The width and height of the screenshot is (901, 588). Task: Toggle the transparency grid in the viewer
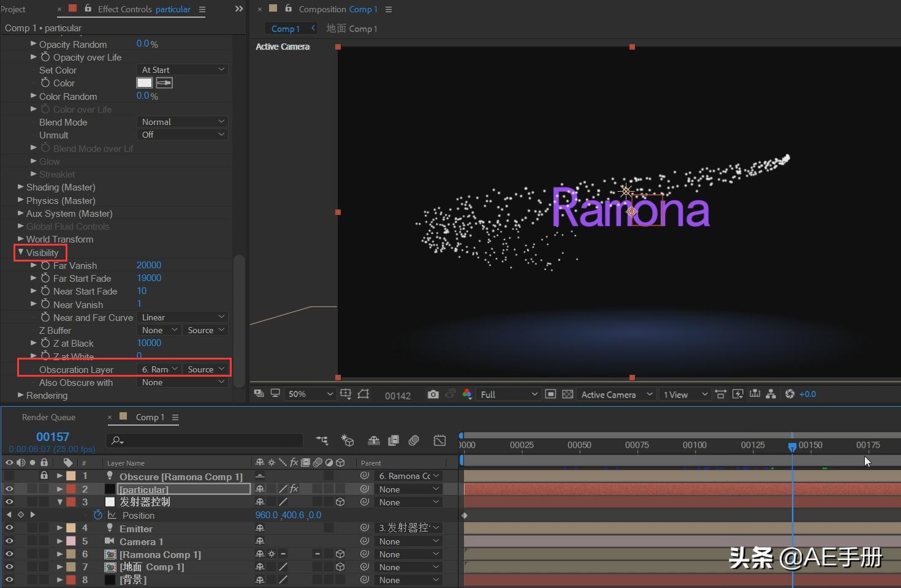(568, 394)
